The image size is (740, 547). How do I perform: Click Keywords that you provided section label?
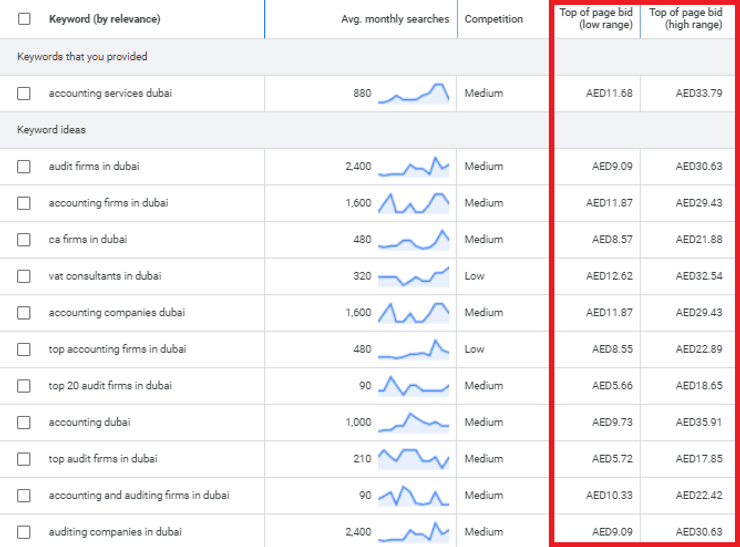coord(82,57)
